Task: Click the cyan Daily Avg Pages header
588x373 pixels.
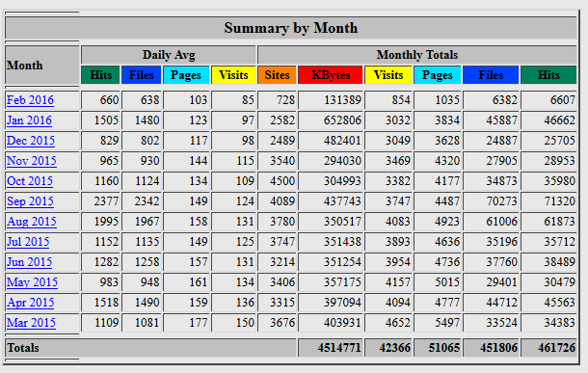Action: click(186, 75)
